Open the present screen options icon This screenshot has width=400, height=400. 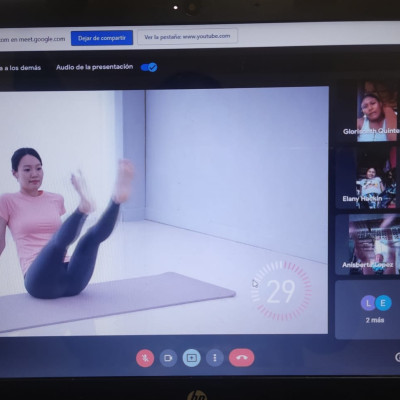point(192,358)
